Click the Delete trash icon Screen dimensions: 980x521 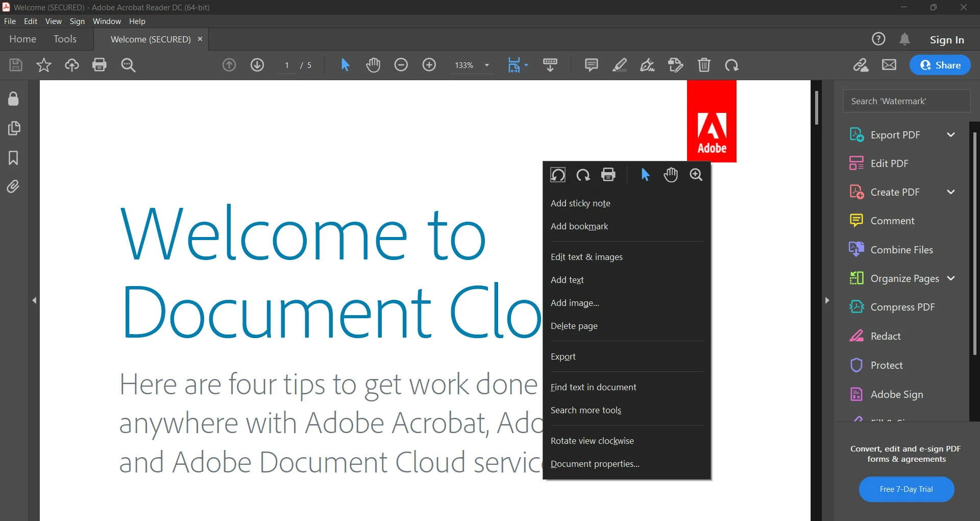(x=704, y=65)
